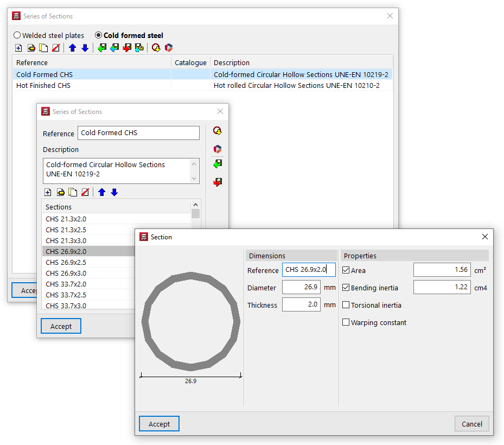
Task: Click colored cube icon in outer window toolbar
Action: (169, 48)
